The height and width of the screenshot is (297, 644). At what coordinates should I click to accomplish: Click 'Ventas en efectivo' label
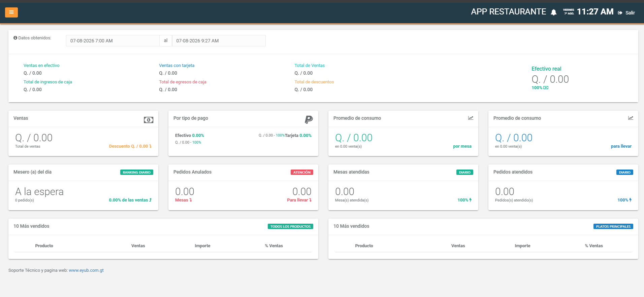coord(41,66)
